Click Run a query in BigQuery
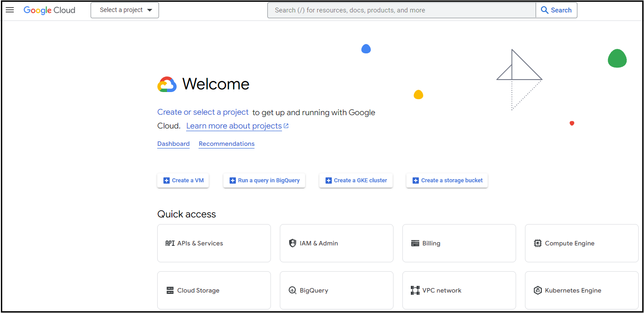This screenshot has height=313, width=644. tap(264, 180)
